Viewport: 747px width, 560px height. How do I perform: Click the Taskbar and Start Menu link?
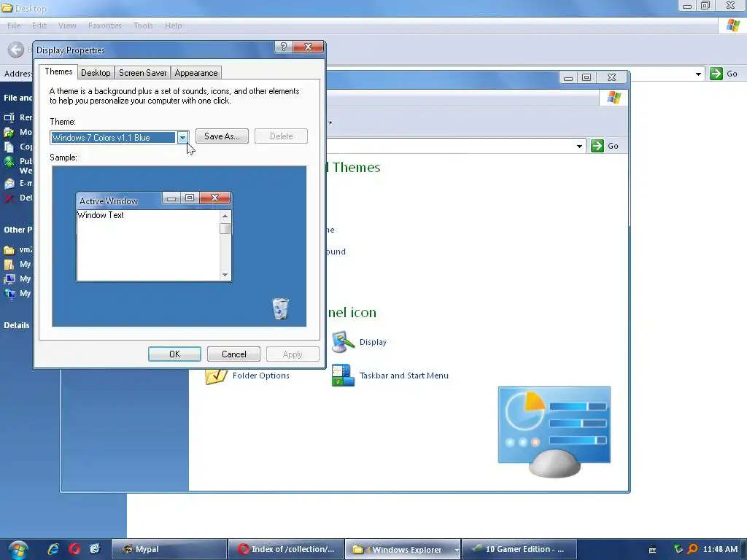click(x=404, y=376)
